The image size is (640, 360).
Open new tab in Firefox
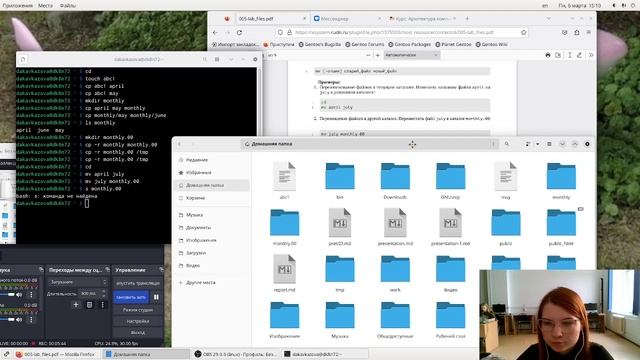[x=467, y=18]
